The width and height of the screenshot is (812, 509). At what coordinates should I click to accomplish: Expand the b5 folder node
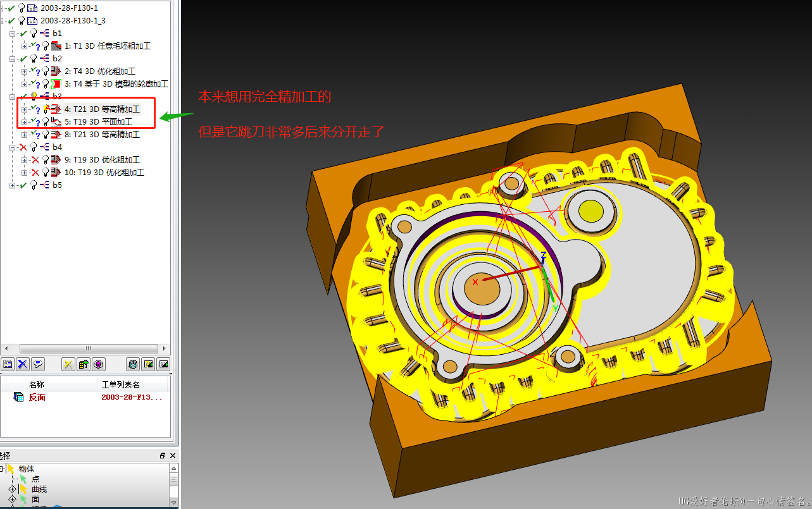pos(12,185)
